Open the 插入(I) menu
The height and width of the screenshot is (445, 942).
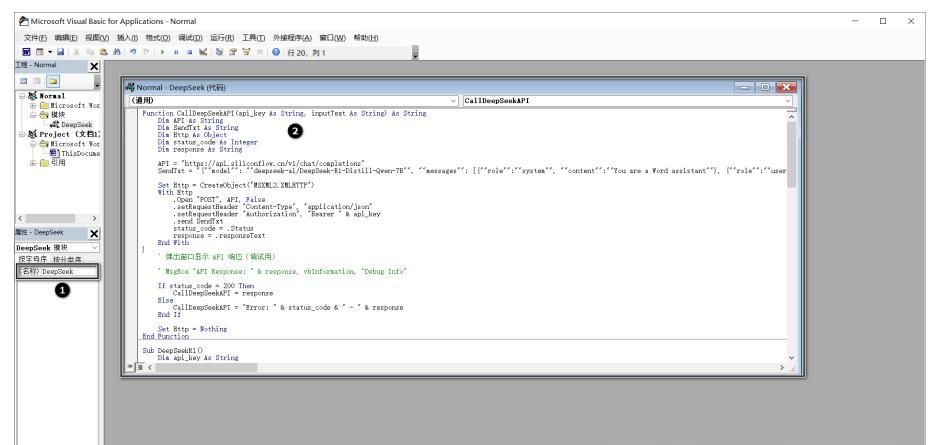click(x=127, y=37)
